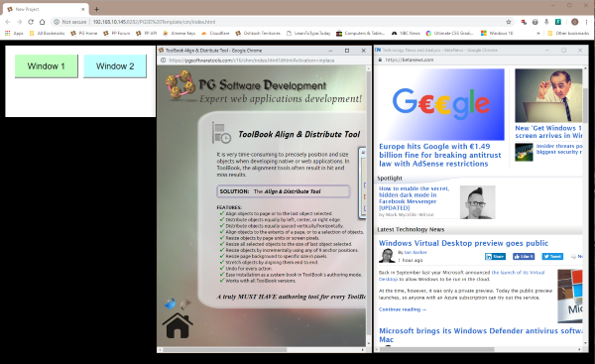Click the home icon in ToolBook page
This screenshot has height=364, width=595.
point(178,325)
